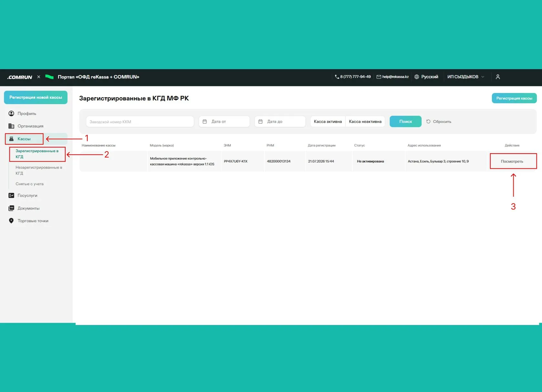Select the Касса неактивна filter
542x392 pixels.
point(365,122)
